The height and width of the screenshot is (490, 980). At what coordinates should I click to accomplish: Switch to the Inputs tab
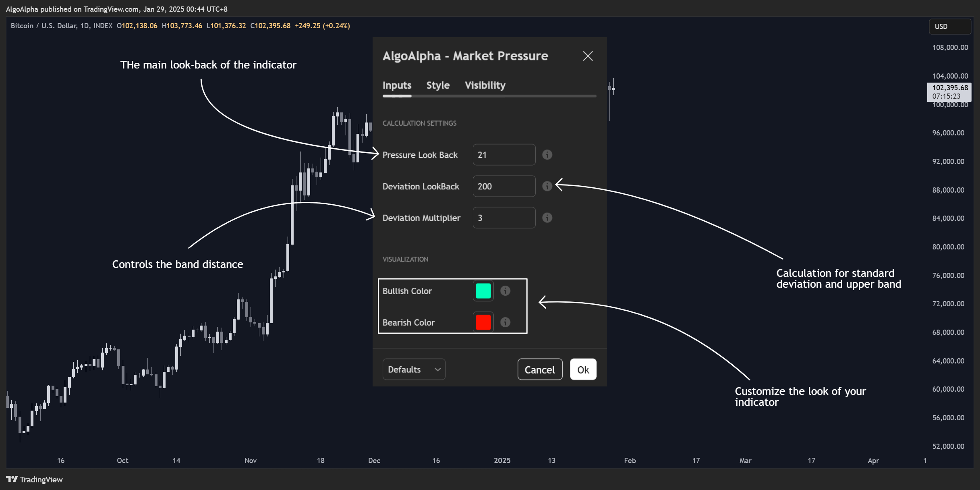pyautogui.click(x=397, y=85)
